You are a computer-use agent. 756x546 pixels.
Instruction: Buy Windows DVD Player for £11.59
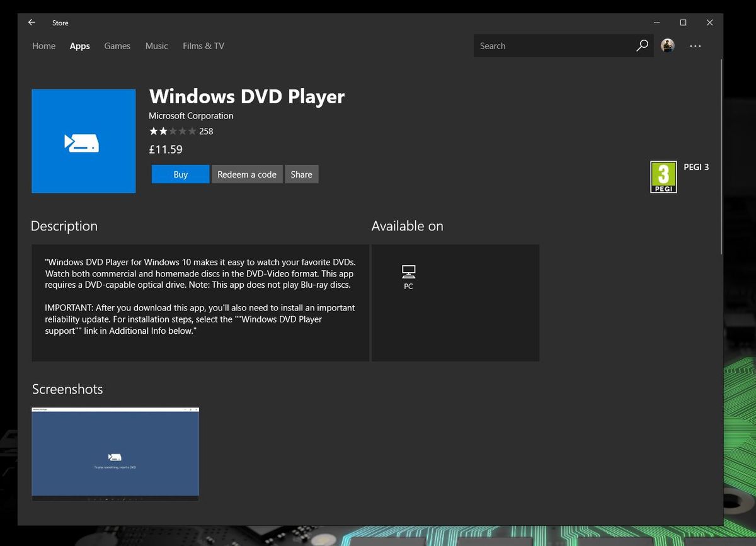tap(180, 174)
